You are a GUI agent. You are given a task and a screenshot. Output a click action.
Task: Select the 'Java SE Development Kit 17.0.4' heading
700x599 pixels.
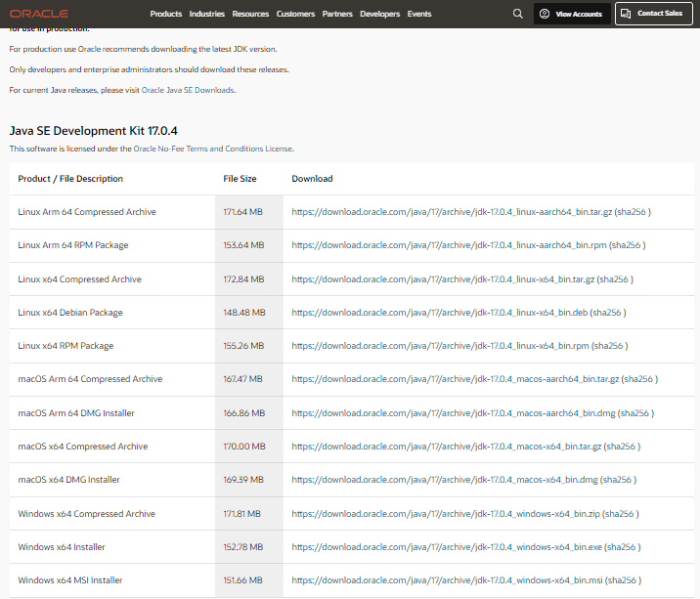click(93, 131)
